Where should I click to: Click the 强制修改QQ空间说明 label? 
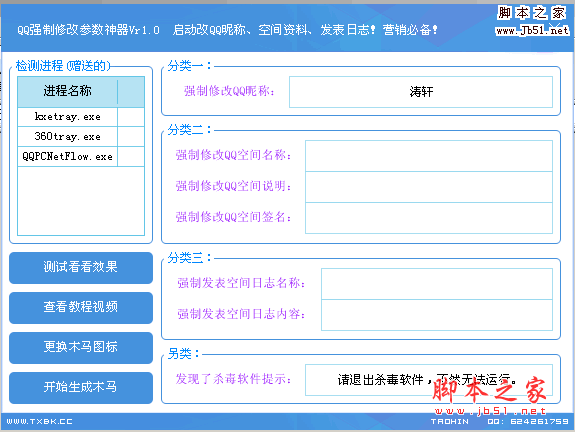pos(234,186)
